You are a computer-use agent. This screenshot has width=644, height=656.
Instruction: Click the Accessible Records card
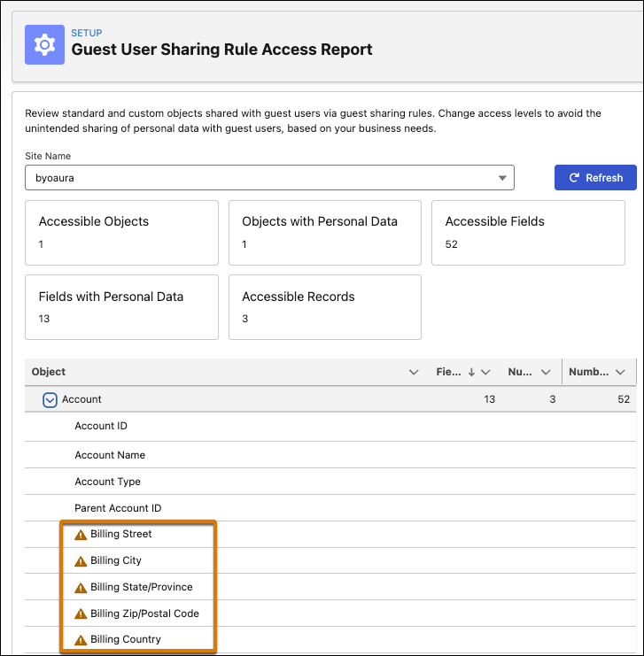[x=325, y=307]
